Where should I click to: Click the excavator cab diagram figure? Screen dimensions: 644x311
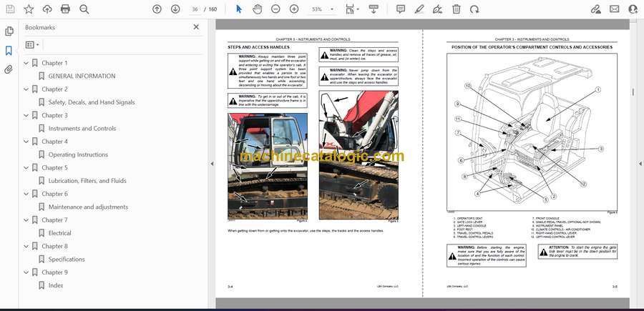pyautogui.click(x=532, y=132)
